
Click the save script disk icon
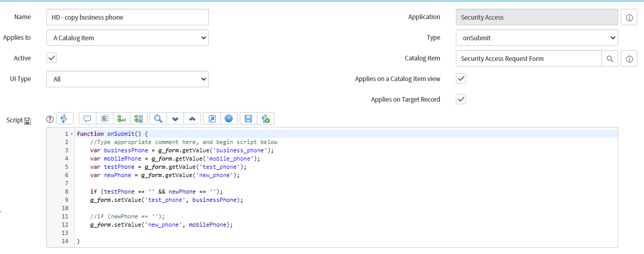(x=248, y=119)
